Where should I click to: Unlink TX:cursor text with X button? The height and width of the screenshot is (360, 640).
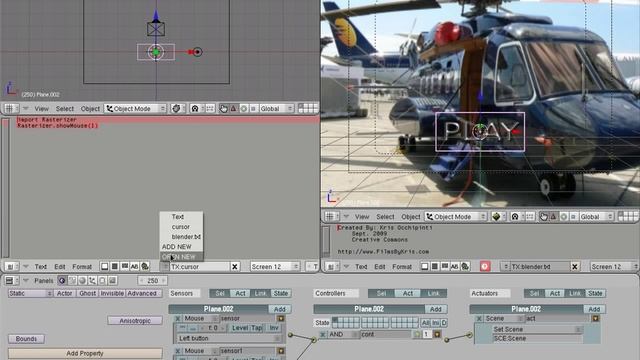(x=235, y=267)
